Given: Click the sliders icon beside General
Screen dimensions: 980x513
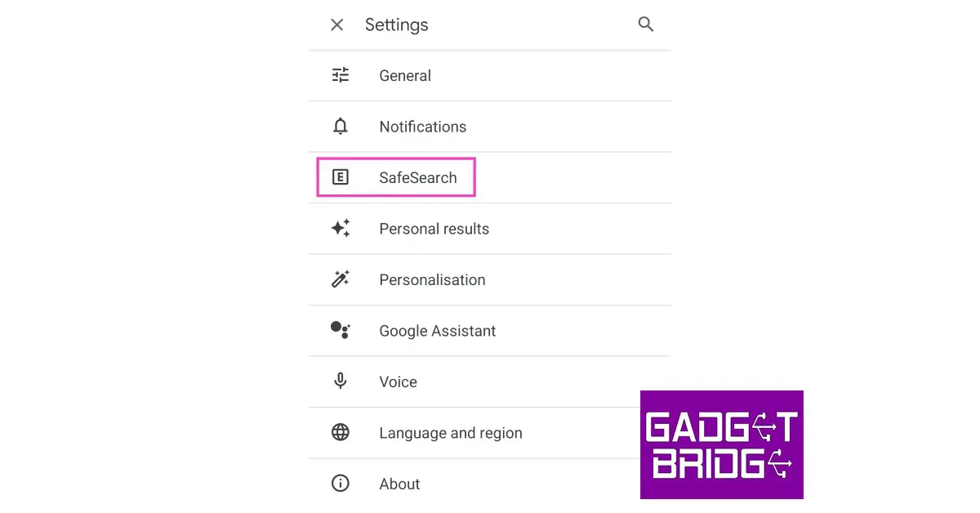Looking at the screenshot, I should point(341,75).
